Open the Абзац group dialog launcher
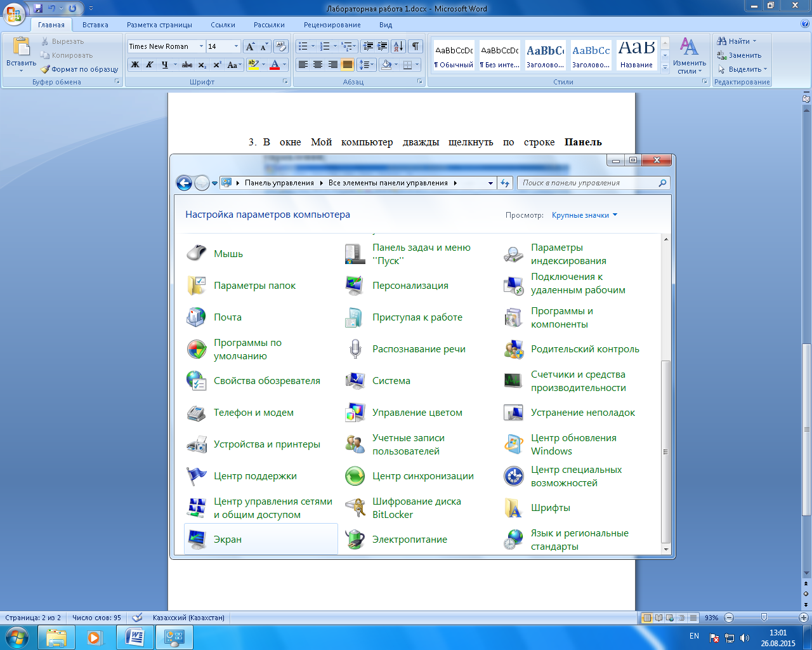The width and height of the screenshot is (812, 650). (420, 82)
